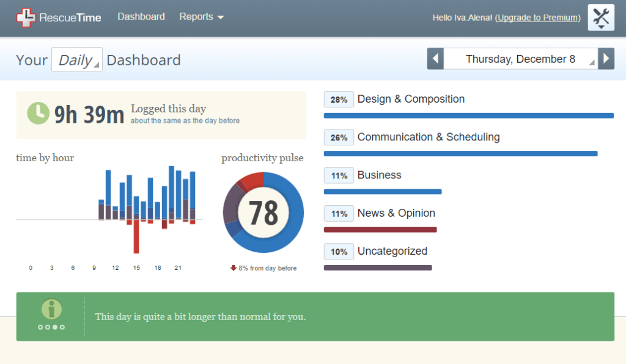The height and width of the screenshot is (364, 626).
Task: Select Dashboard in the top menu
Action: click(141, 16)
